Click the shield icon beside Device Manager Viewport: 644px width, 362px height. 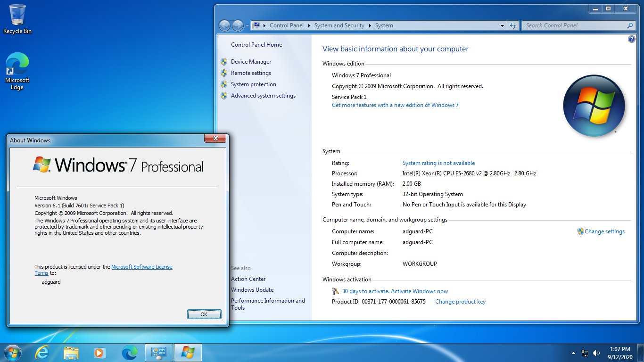[x=224, y=62]
